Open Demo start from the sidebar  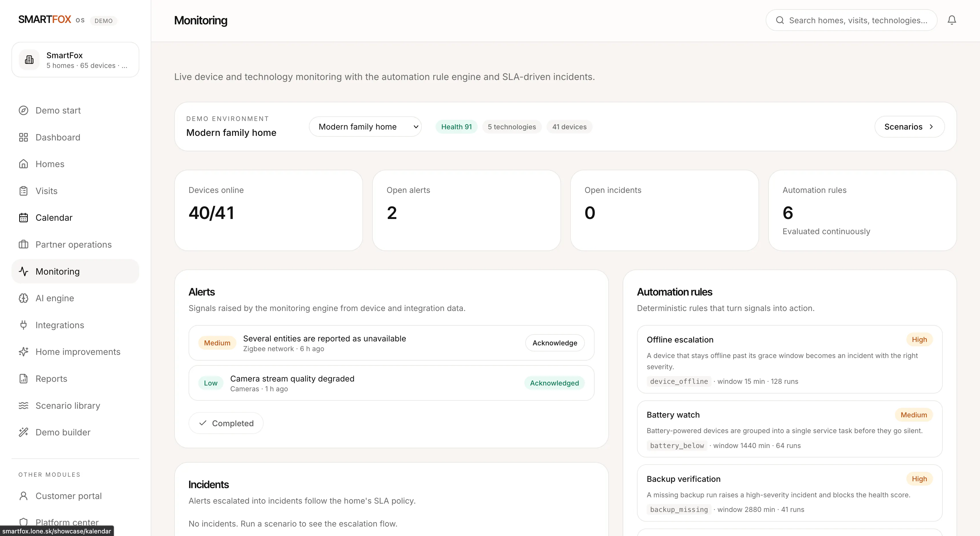[75, 110]
